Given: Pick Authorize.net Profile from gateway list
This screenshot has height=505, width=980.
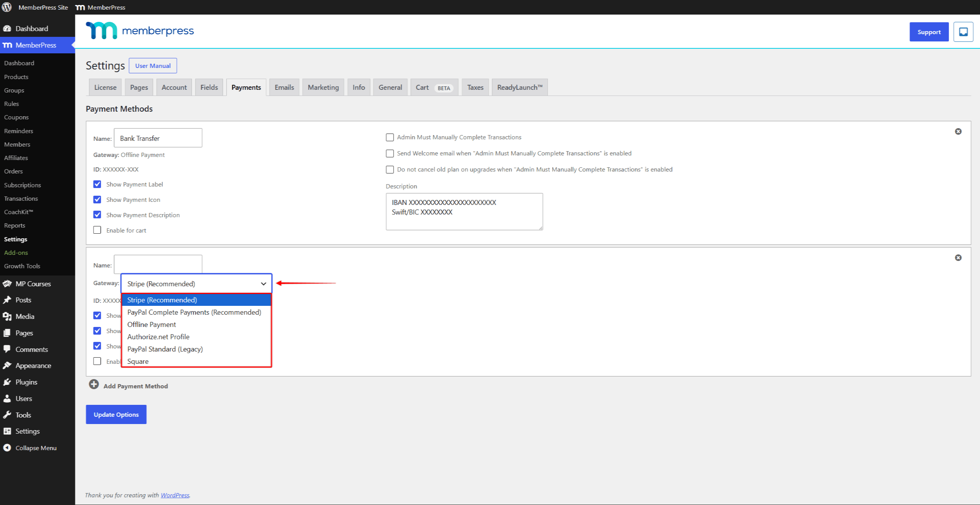Looking at the screenshot, I should pyautogui.click(x=196, y=337).
